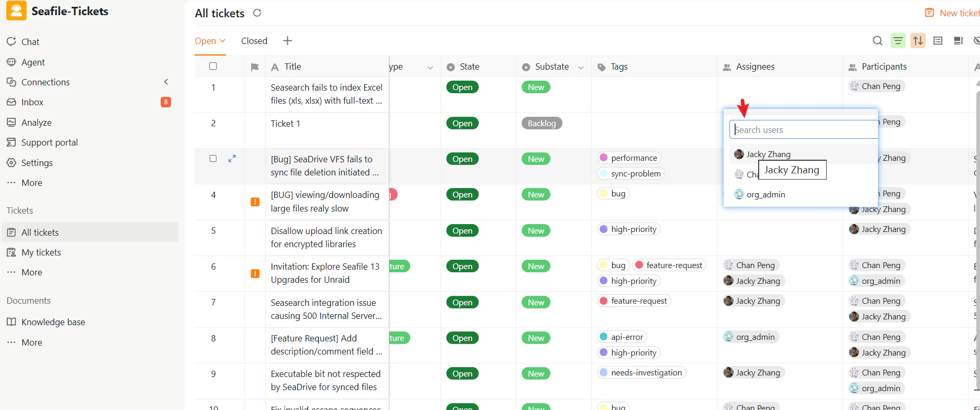Image resolution: width=980 pixels, height=410 pixels.
Task: Open ticket titled 'Ticket 1'
Action: pos(285,124)
